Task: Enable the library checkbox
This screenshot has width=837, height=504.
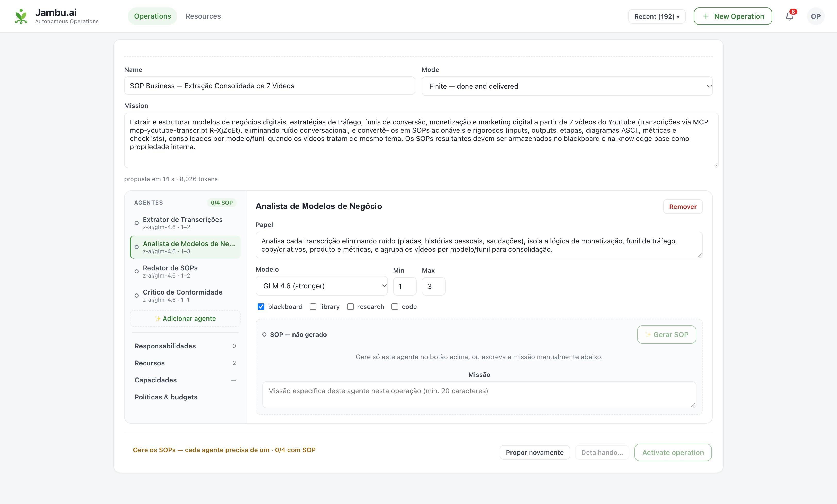Action: [313, 307]
